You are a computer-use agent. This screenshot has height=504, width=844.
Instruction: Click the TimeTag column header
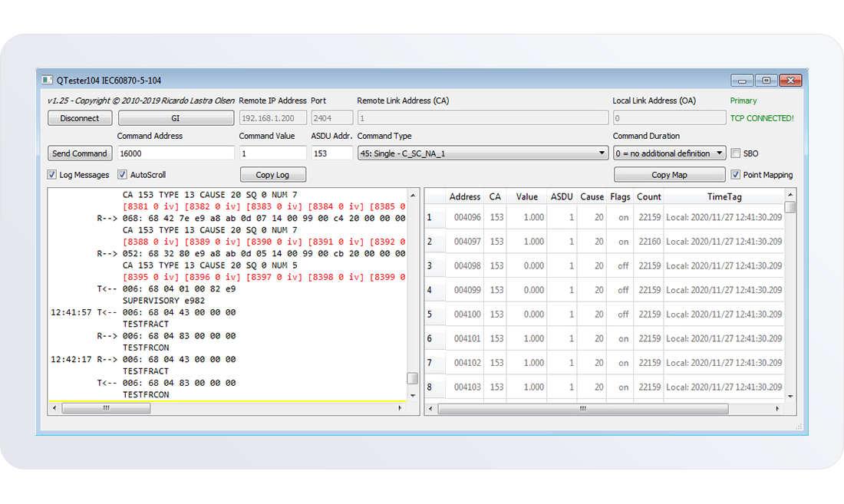click(x=725, y=197)
